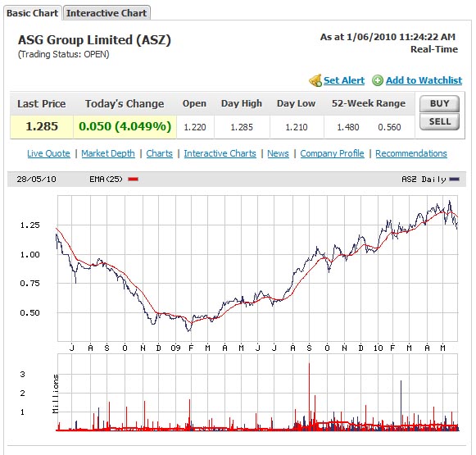
Task: Open the Company Profile link
Action: tap(332, 153)
